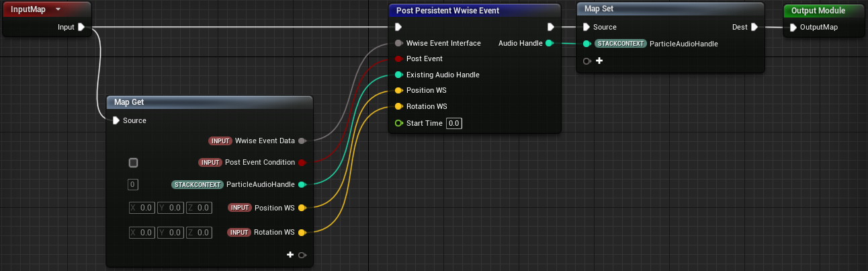Click the Start Time input pin
Viewport: 868px width, 271px height.
(398, 124)
